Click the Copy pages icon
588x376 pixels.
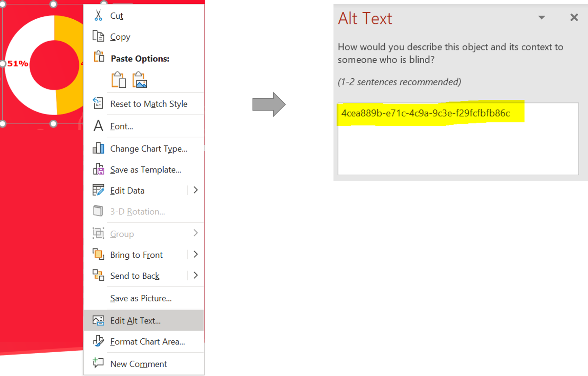click(x=98, y=36)
